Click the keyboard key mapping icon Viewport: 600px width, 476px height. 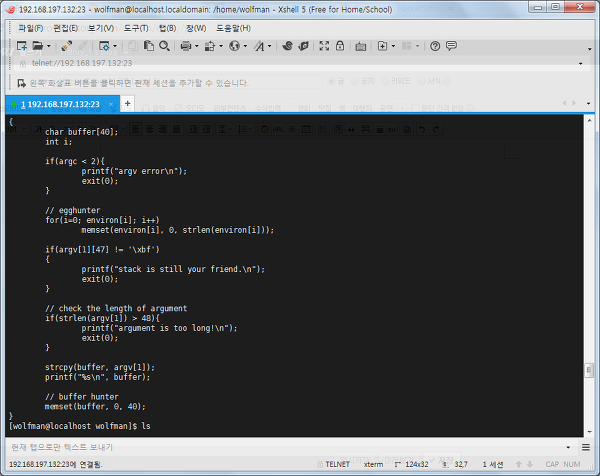point(360,47)
